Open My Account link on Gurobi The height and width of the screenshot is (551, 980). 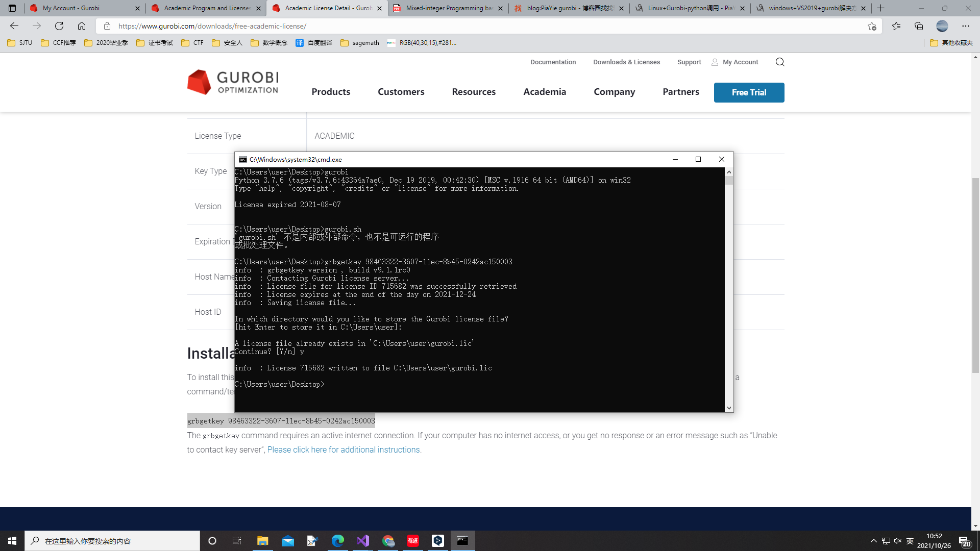click(735, 62)
